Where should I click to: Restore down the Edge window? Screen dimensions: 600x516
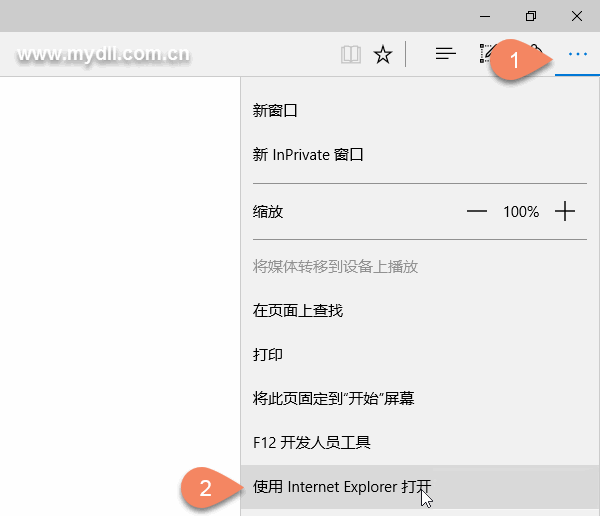[531, 16]
